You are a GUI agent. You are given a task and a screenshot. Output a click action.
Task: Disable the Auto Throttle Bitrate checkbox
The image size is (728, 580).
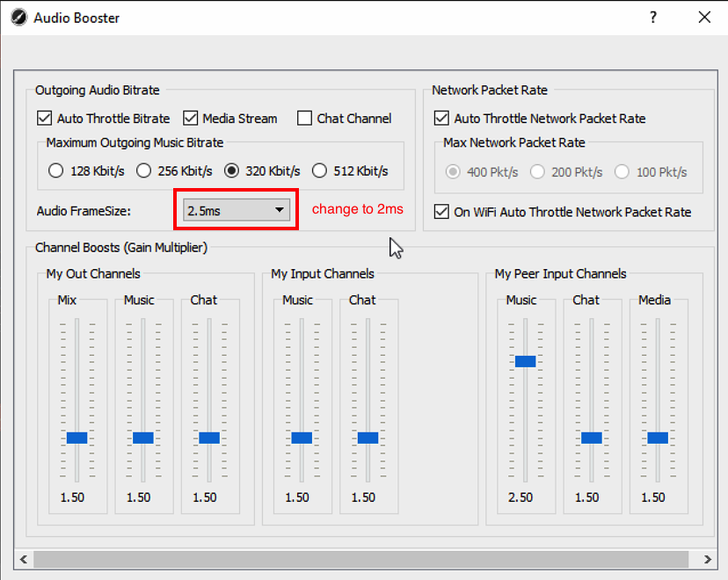(43, 119)
